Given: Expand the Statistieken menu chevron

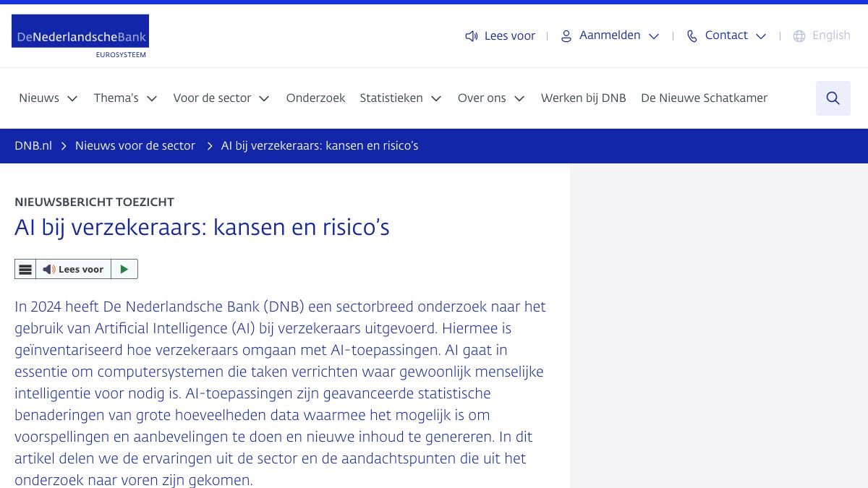Looking at the screenshot, I should (436, 98).
